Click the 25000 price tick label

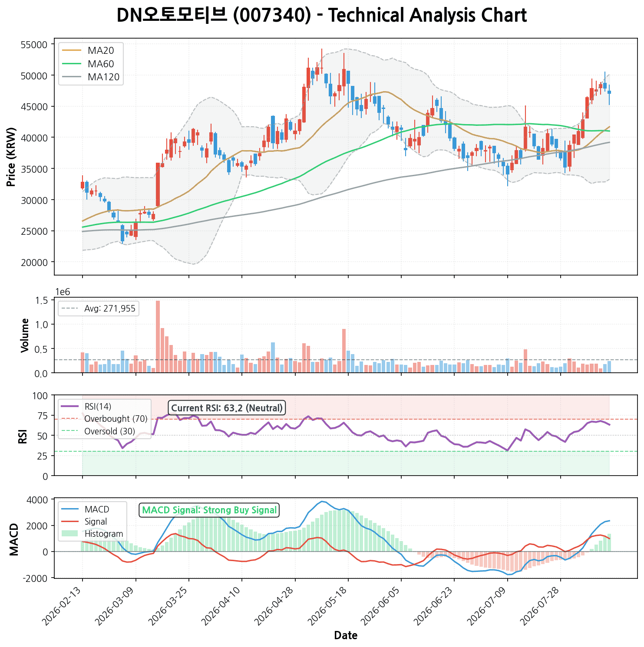click(x=33, y=231)
